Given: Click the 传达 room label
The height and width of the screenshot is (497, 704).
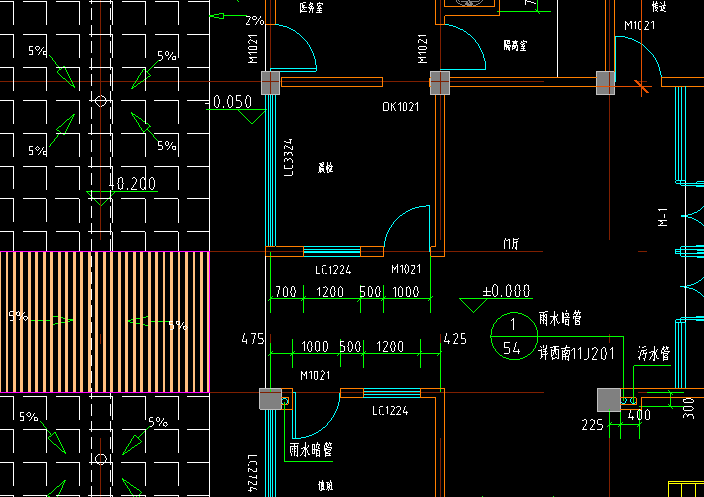Looking at the screenshot, I should pos(659,7).
